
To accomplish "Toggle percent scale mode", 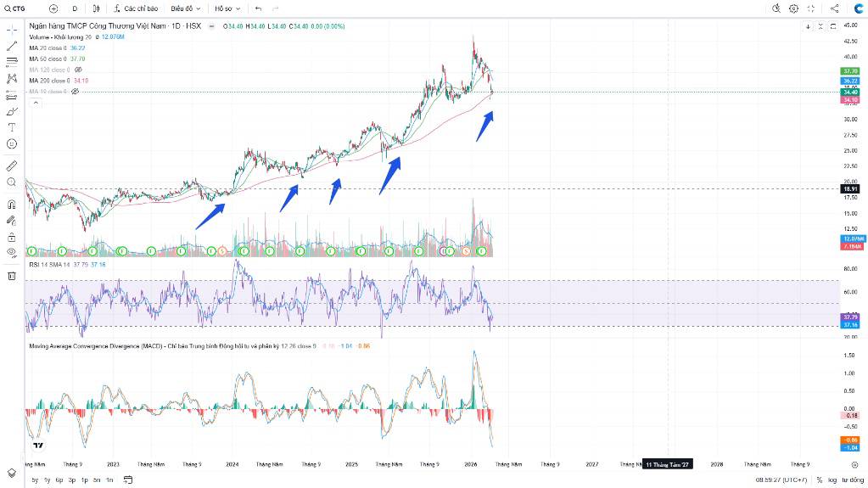I will pyautogui.click(x=820, y=480).
